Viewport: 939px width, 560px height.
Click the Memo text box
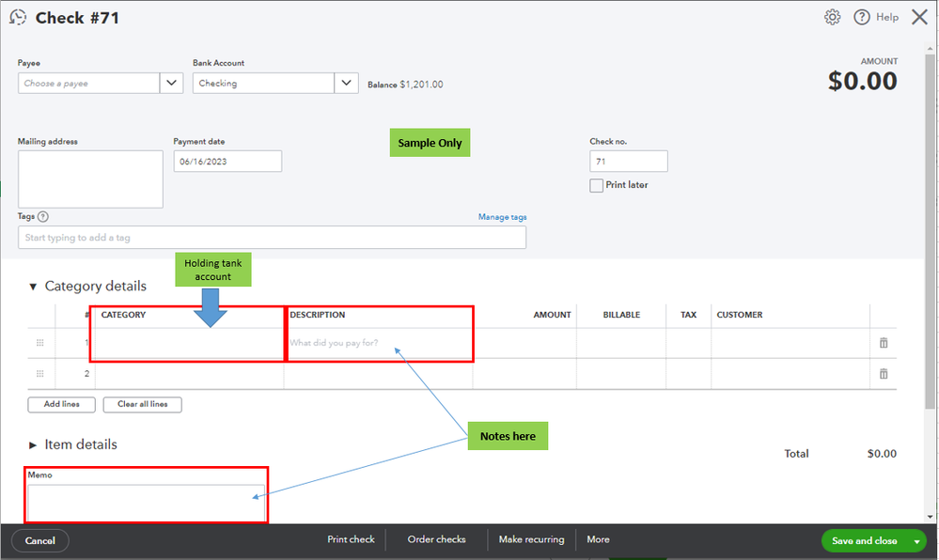pyautogui.click(x=146, y=503)
